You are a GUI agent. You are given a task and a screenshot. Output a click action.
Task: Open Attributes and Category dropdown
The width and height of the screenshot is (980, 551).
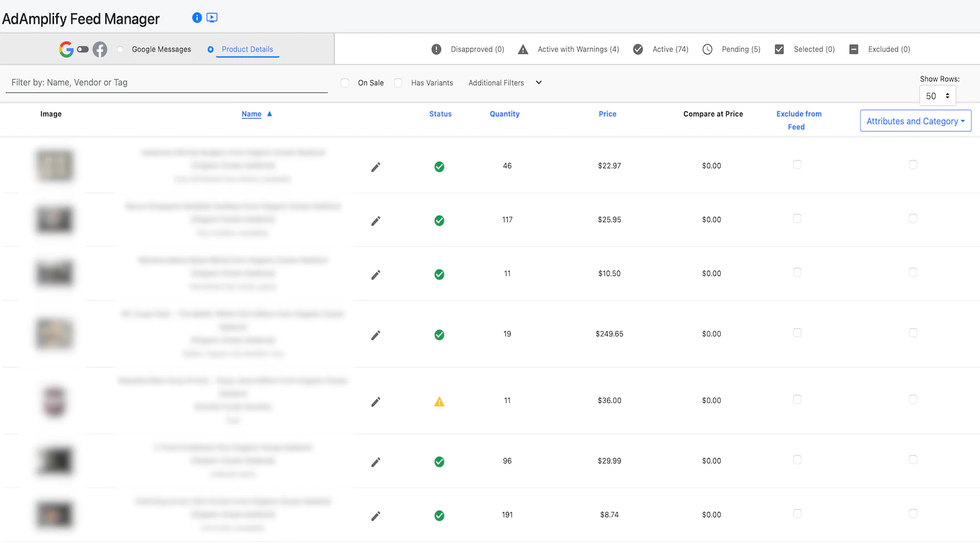(915, 121)
